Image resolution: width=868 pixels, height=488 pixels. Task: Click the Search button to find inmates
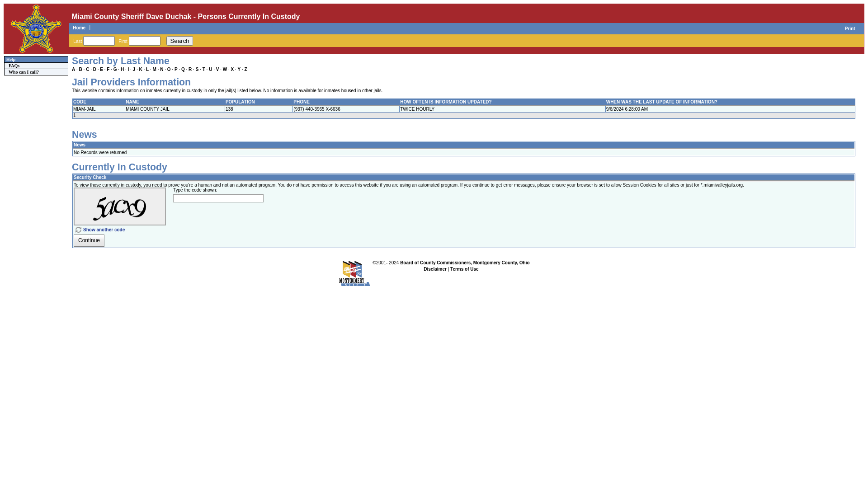179,41
